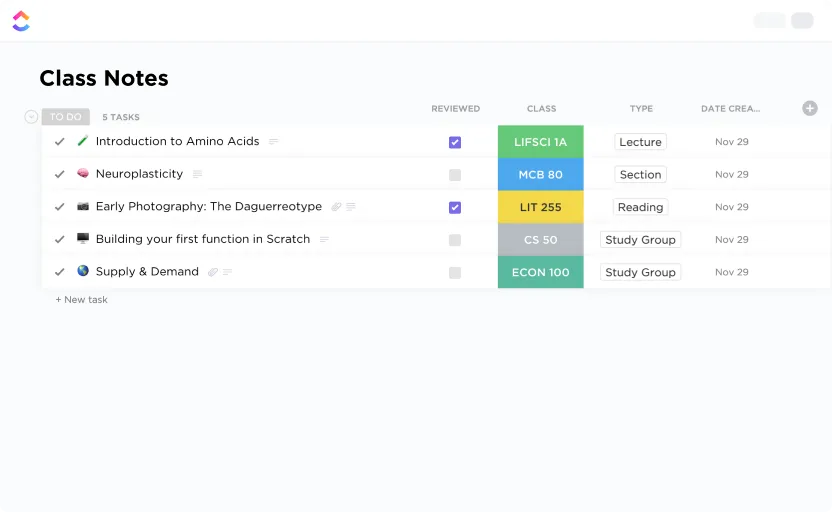Open description icon beside Neuroplasticity
The height and width of the screenshot is (512, 832).
[x=197, y=174]
